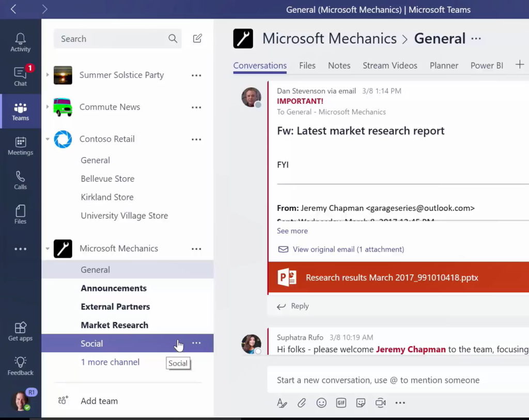This screenshot has width=529, height=420.
Task: Open the Planner tab
Action: (444, 66)
